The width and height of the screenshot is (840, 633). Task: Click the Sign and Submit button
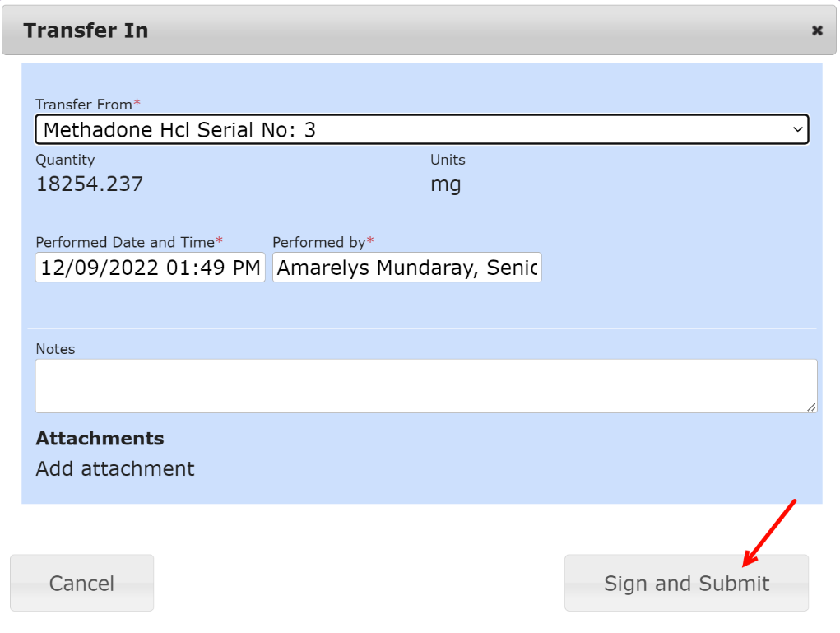pos(686,584)
